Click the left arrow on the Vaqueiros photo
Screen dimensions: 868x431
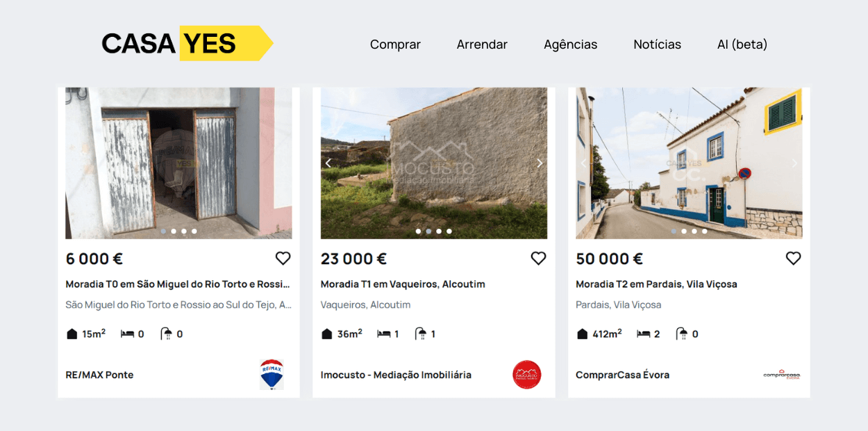[x=328, y=163]
